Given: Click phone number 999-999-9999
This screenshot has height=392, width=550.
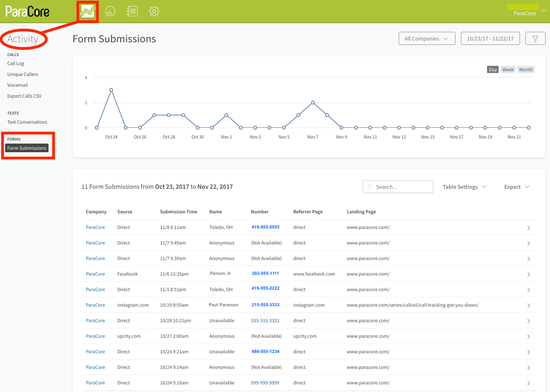Looking at the screenshot, I should pyautogui.click(x=265, y=383).
